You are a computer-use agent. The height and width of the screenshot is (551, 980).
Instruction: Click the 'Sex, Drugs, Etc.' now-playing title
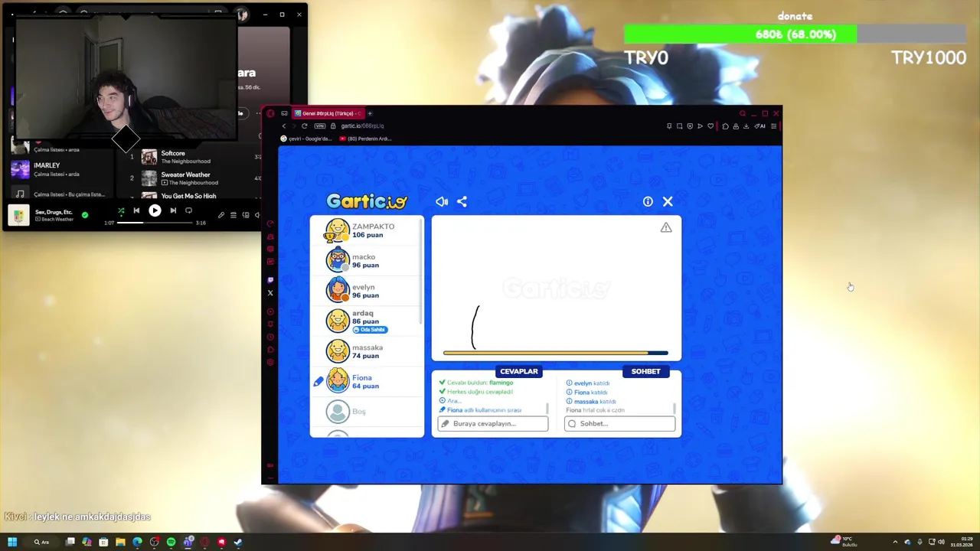point(54,211)
